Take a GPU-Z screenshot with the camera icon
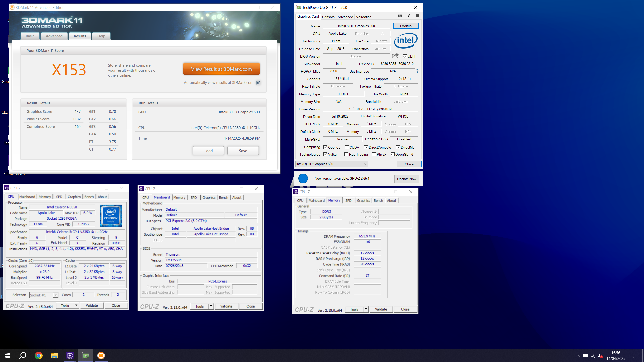Screen dimensions: 644x362 click(400, 16)
